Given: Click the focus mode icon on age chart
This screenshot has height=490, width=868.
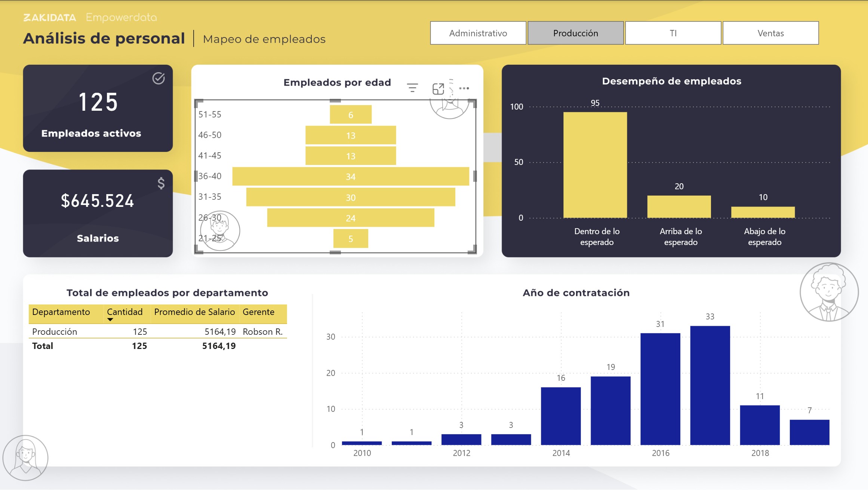Looking at the screenshot, I should click(x=438, y=89).
